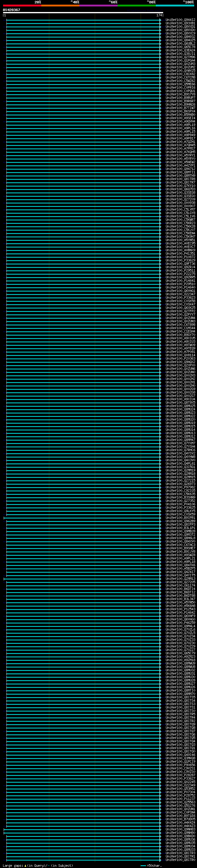Click the 174 query length marker
This screenshot has height=868, width=197.
coord(159,15)
